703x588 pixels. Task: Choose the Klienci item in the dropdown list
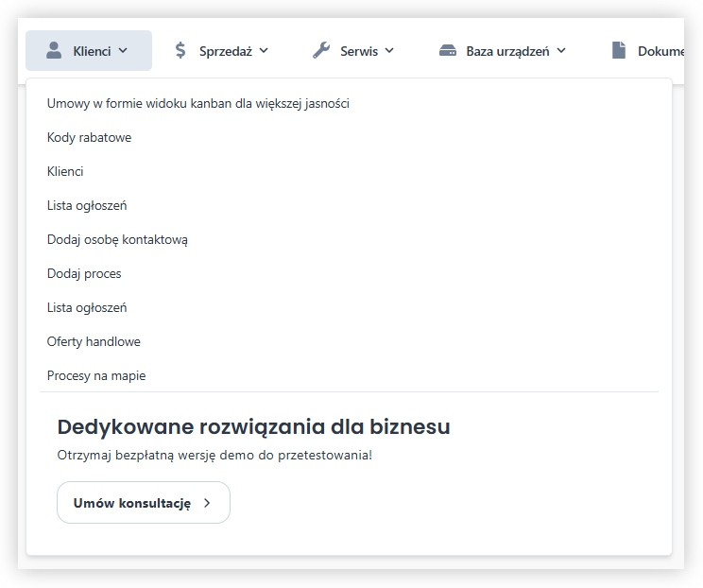[x=65, y=171]
